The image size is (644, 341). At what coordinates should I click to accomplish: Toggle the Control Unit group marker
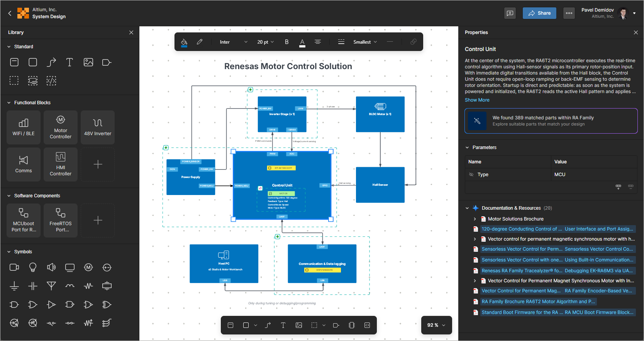click(166, 148)
